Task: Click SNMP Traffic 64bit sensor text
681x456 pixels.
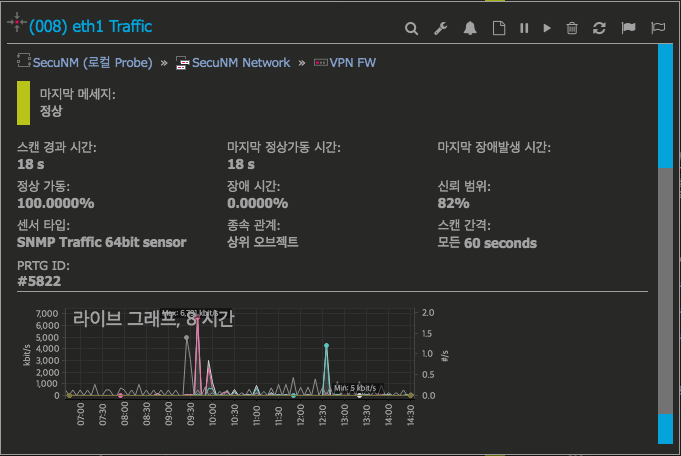Action: click(102, 242)
